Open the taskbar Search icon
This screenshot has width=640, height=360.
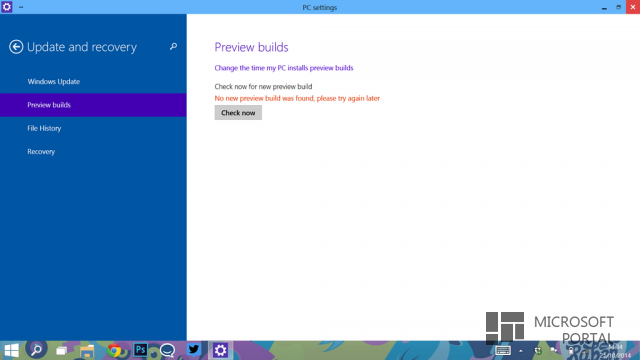(36, 349)
